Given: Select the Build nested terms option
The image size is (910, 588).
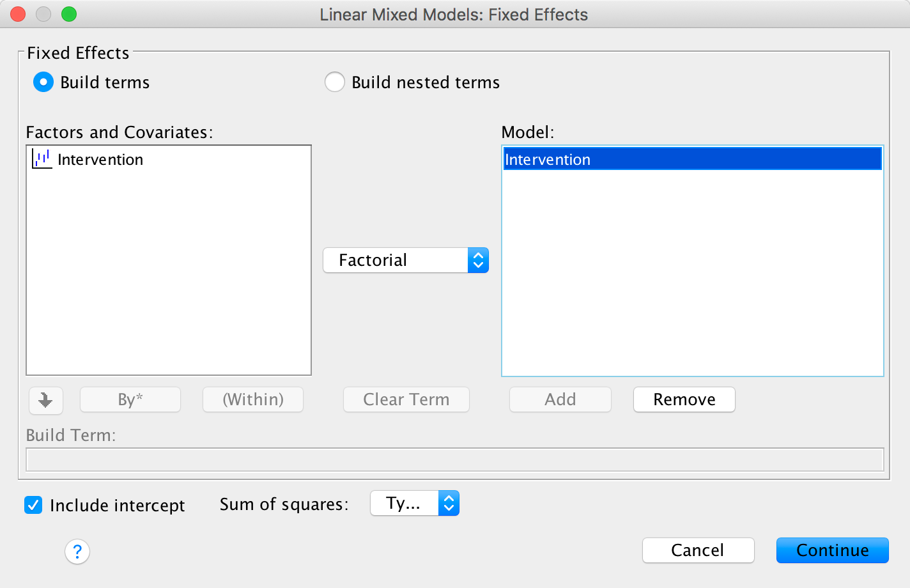Looking at the screenshot, I should pyautogui.click(x=335, y=82).
